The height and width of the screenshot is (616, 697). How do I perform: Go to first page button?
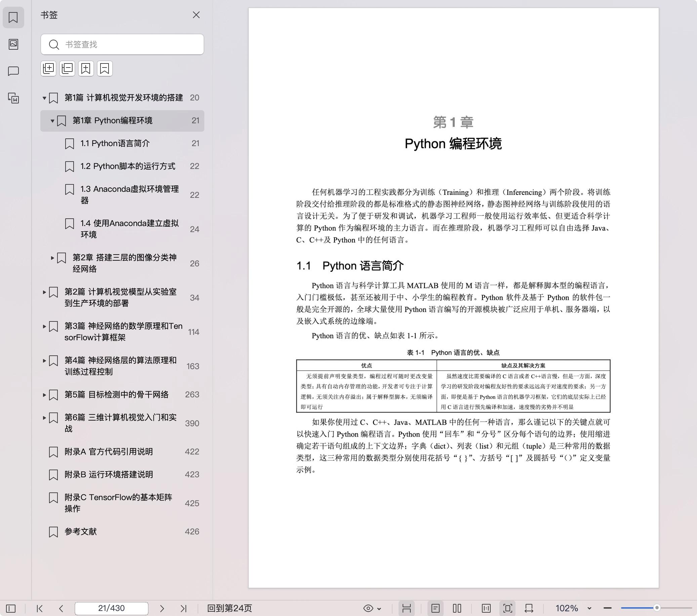click(40, 609)
